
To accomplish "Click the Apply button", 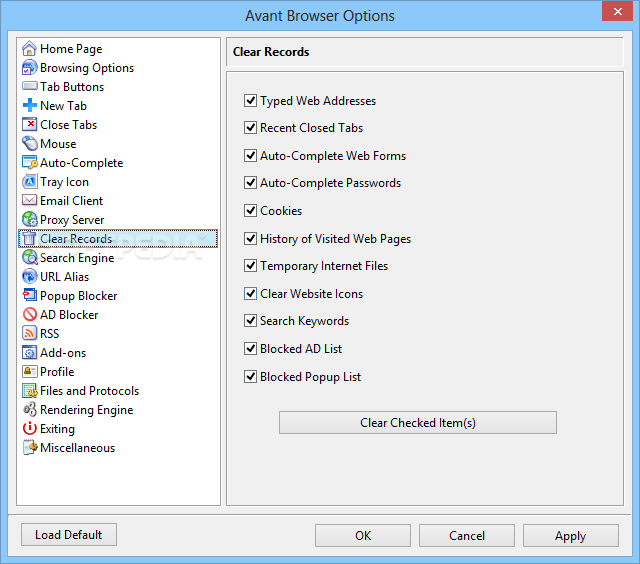I will click(571, 535).
